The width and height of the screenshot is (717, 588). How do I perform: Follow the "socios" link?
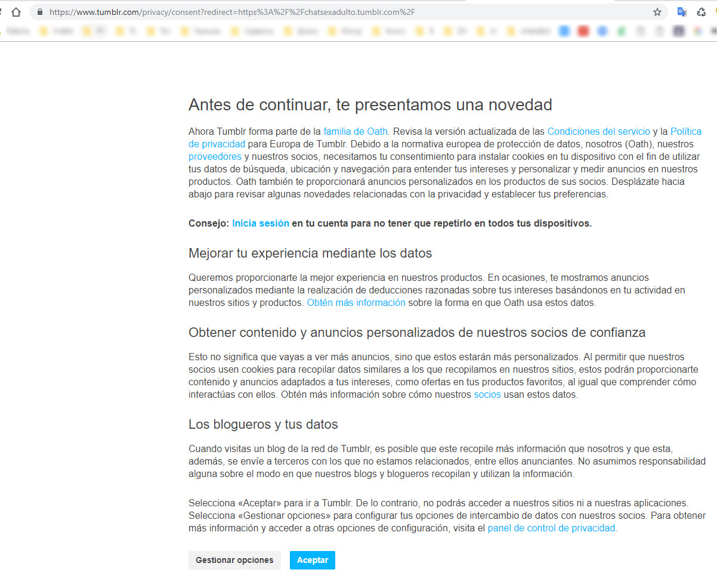(487, 395)
